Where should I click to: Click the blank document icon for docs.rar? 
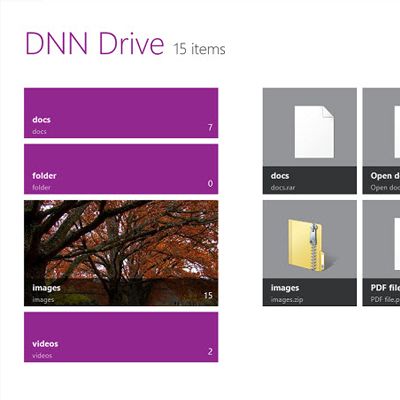pyautogui.click(x=314, y=132)
